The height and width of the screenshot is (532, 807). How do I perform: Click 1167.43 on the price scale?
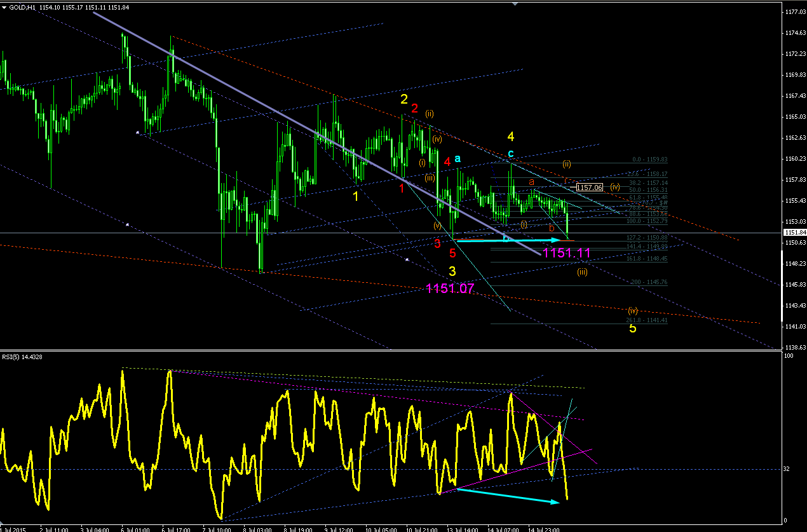pyautogui.click(x=794, y=96)
